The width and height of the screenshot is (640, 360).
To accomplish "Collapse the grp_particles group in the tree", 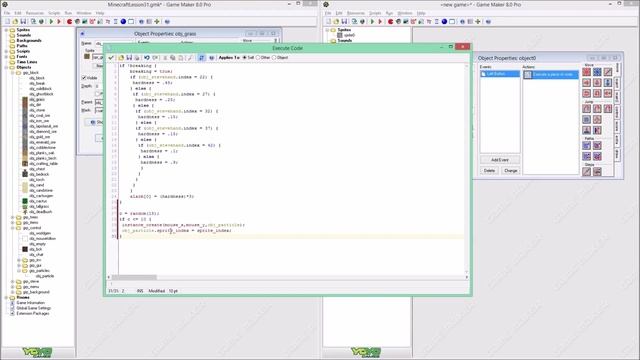I will pyautogui.click(x=19, y=271).
